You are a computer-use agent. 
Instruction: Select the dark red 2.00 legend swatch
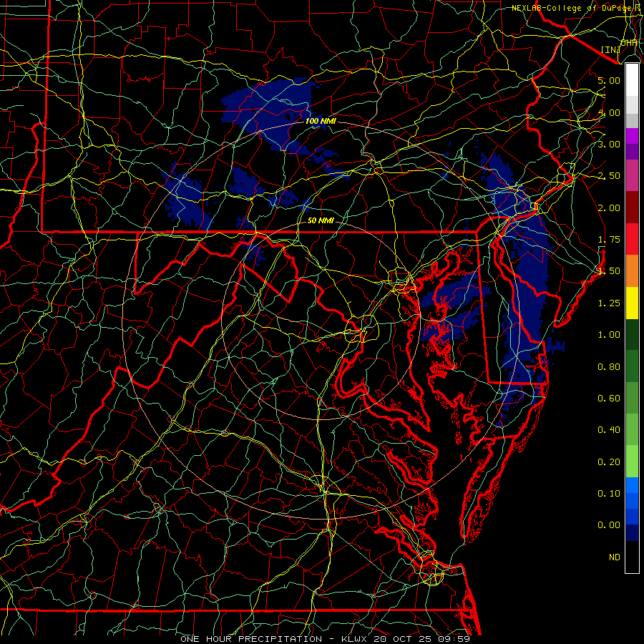632,208
